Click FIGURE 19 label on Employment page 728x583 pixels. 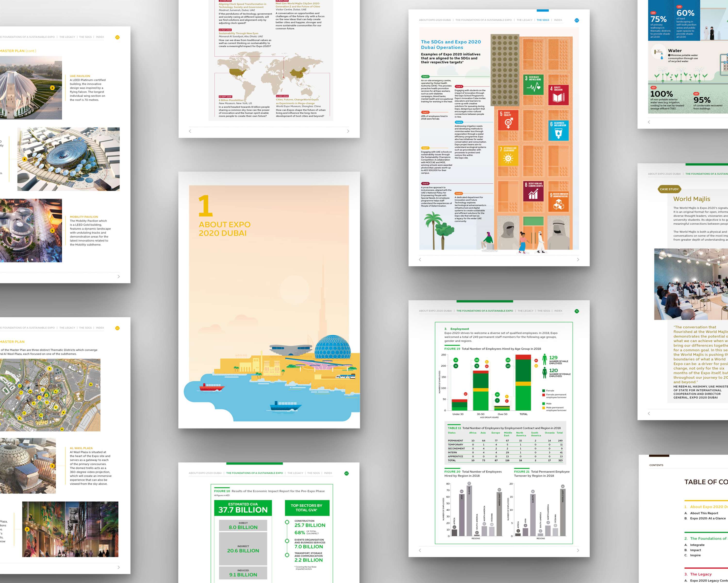click(x=452, y=349)
